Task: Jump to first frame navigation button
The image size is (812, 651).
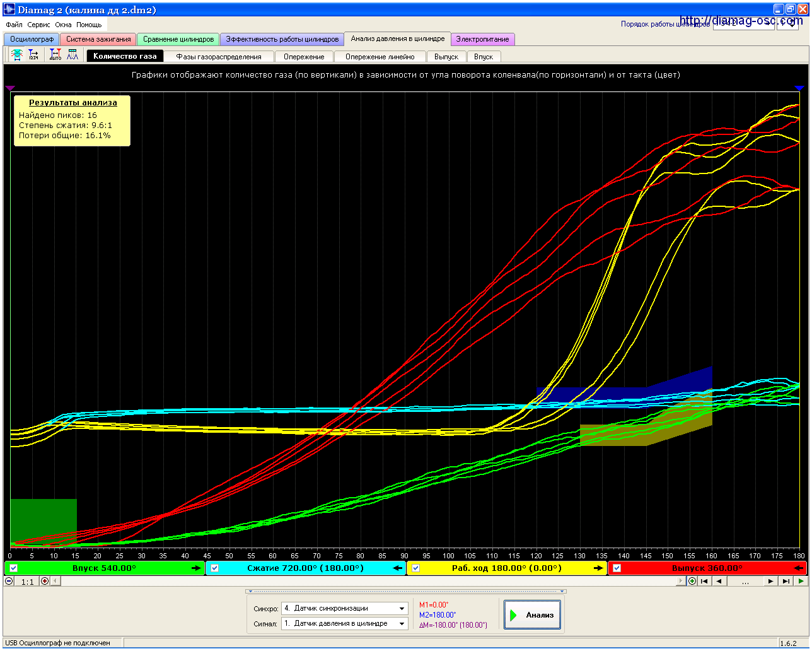Action: (x=704, y=581)
